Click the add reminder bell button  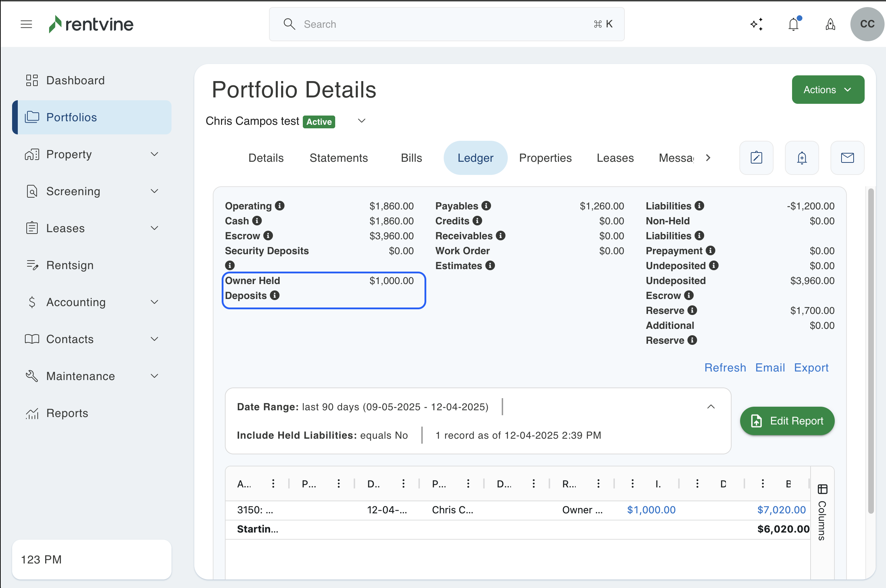pyautogui.click(x=802, y=158)
